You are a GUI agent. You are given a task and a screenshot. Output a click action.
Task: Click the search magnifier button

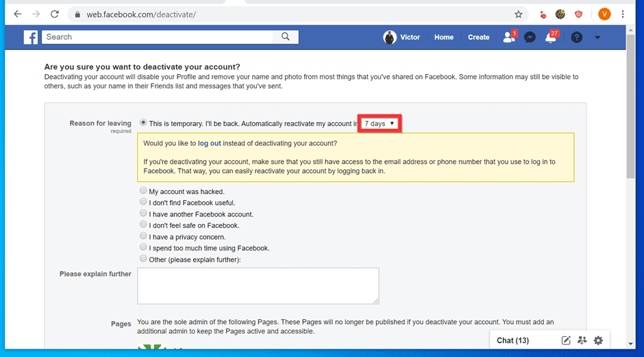click(286, 37)
